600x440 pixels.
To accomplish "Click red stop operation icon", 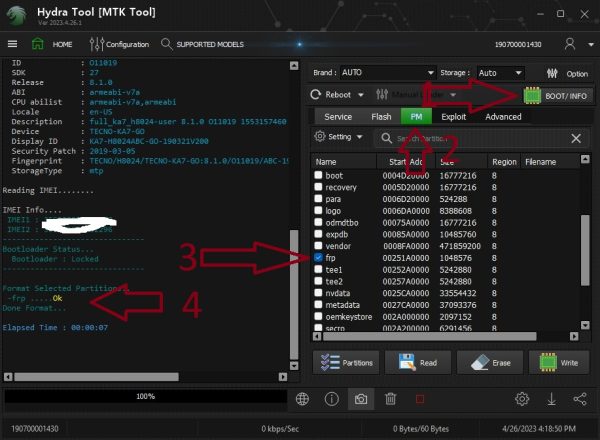I will tap(420, 399).
